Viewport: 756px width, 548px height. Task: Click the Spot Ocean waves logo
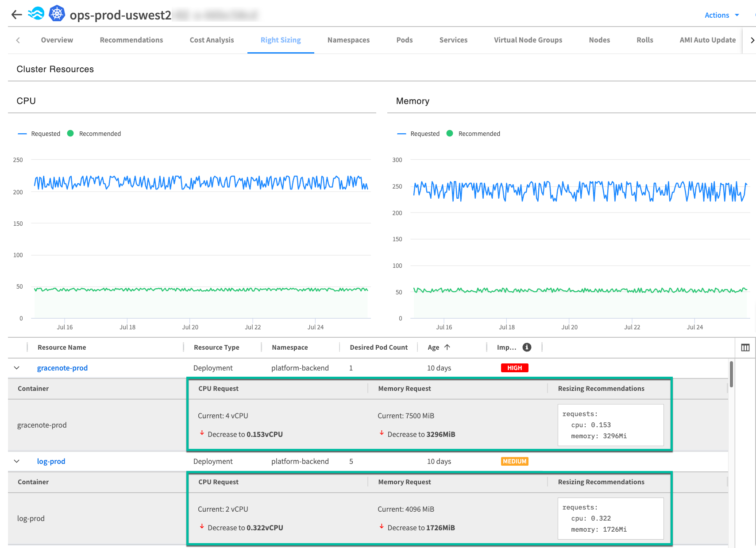36,14
